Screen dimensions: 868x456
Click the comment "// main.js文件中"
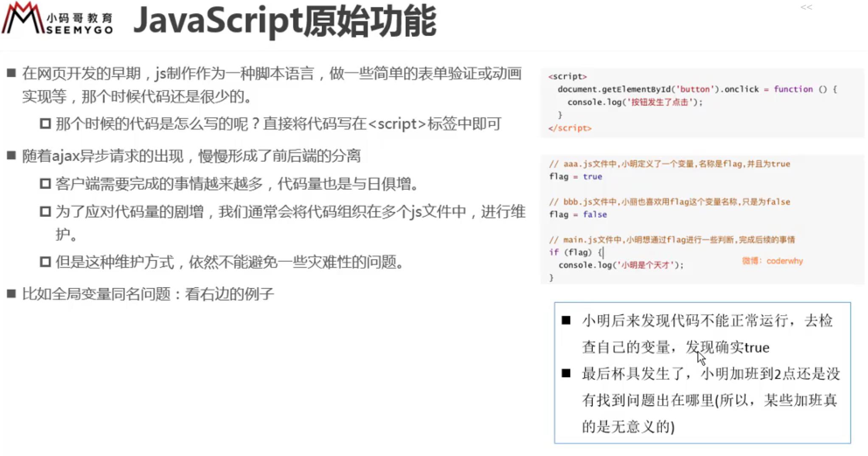coord(672,240)
